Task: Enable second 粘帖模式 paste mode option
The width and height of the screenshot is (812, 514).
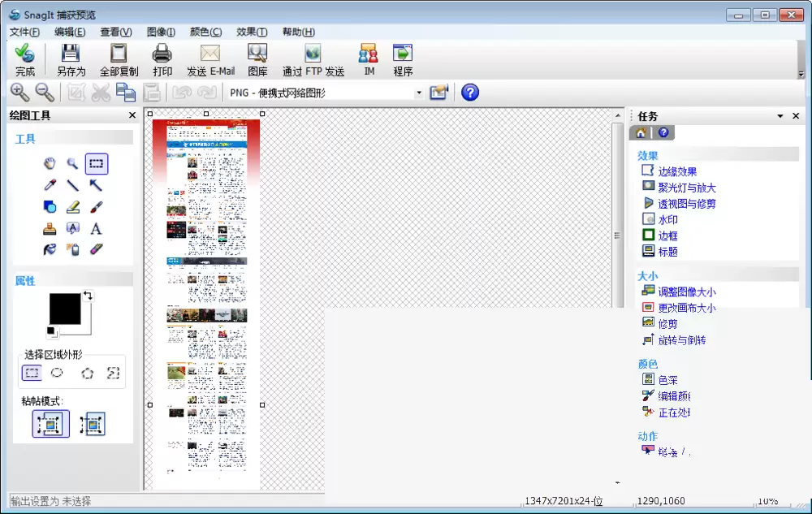Action: 93,424
